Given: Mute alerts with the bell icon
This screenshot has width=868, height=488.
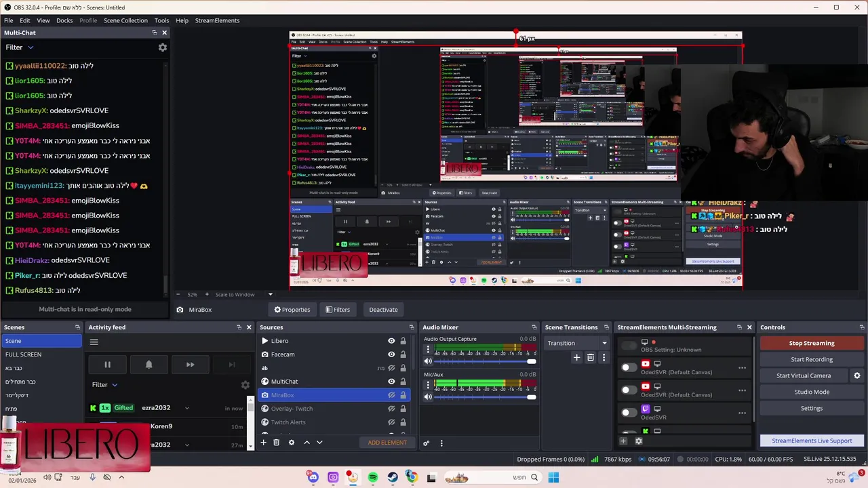Looking at the screenshot, I should [x=149, y=365].
